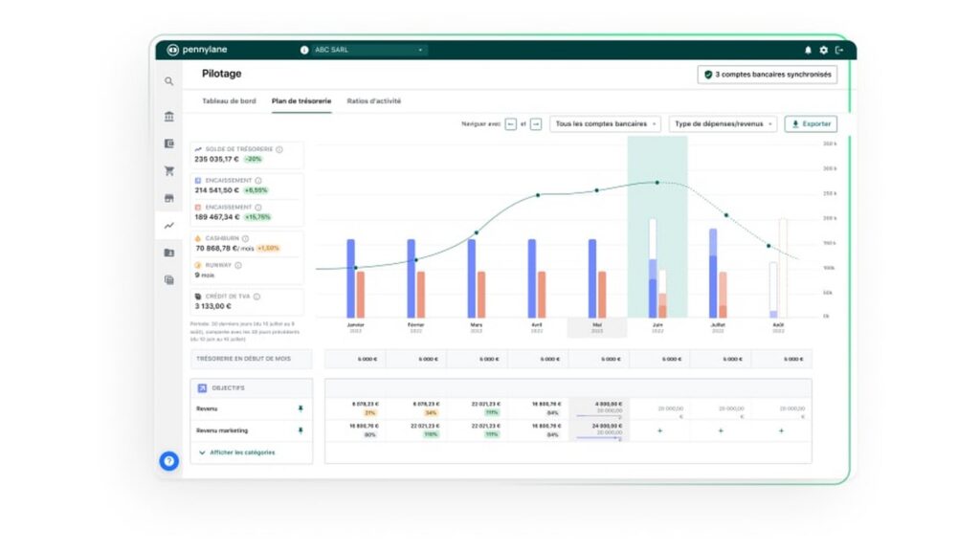The height and width of the screenshot is (551, 980).
Task: Click 3 comptes bancaires synchronisés button
Action: 767,74
